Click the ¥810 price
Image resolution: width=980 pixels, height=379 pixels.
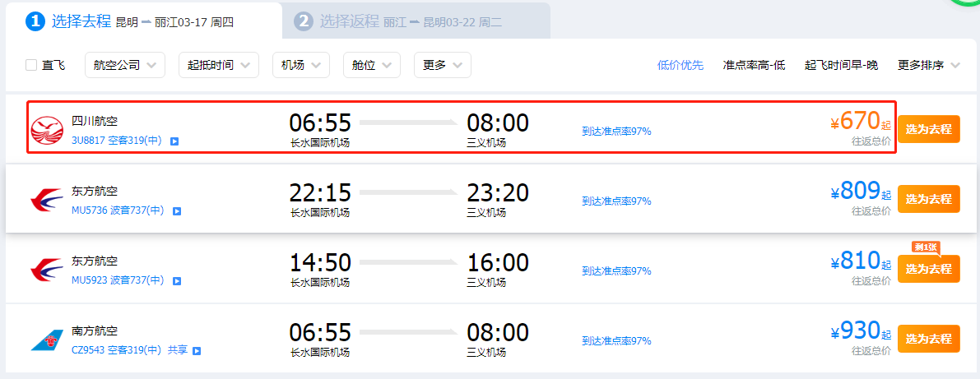coord(861,261)
